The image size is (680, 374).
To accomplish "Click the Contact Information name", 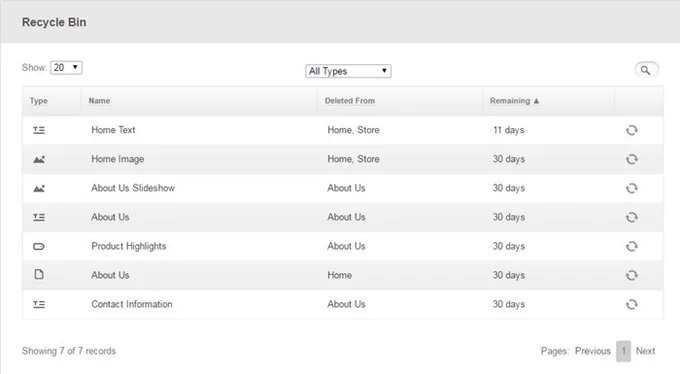I will pyautogui.click(x=132, y=305).
